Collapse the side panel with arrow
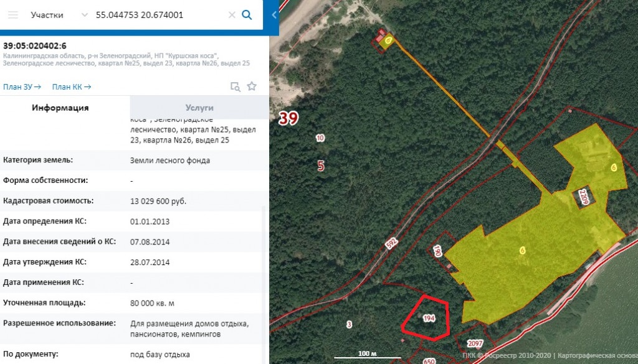 point(274,15)
